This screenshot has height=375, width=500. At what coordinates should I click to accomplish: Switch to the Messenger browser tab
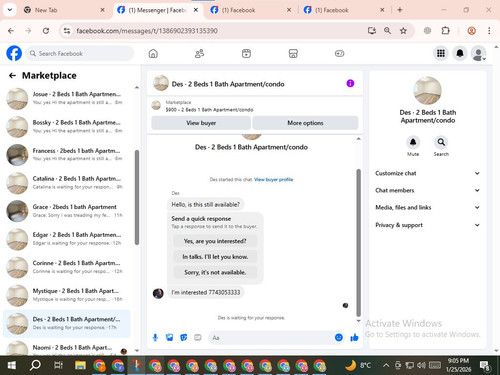click(159, 10)
